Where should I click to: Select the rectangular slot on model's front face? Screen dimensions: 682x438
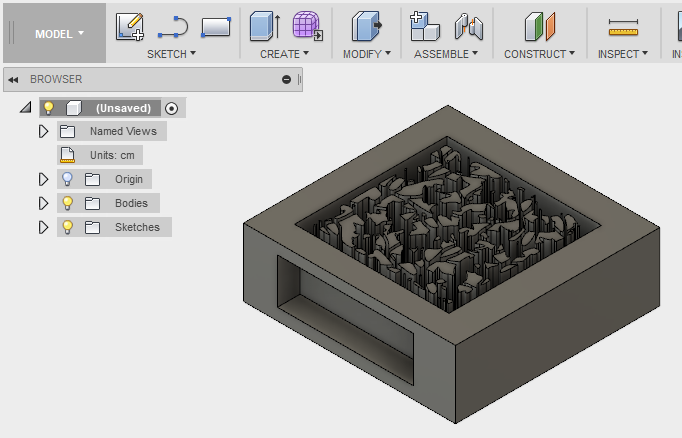(344, 320)
